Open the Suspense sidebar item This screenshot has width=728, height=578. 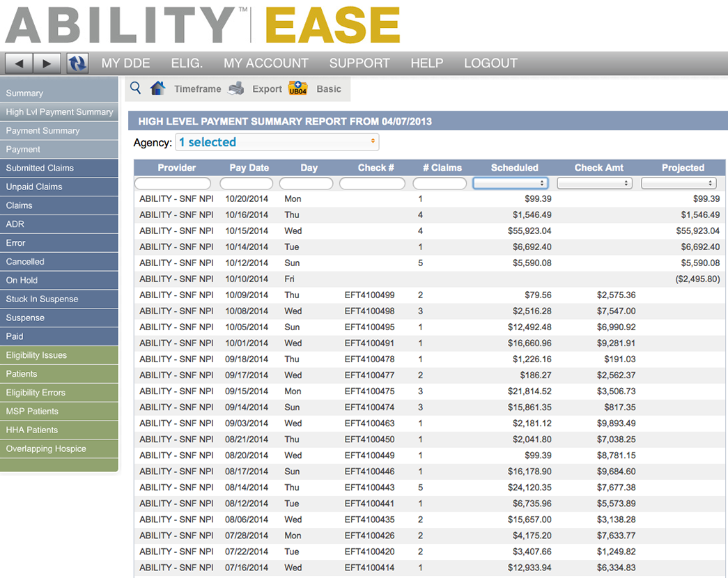coord(59,318)
